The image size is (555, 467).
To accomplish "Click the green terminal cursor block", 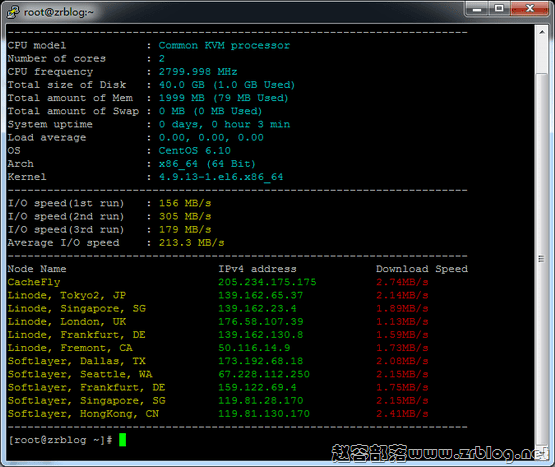I will [x=122, y=440].
